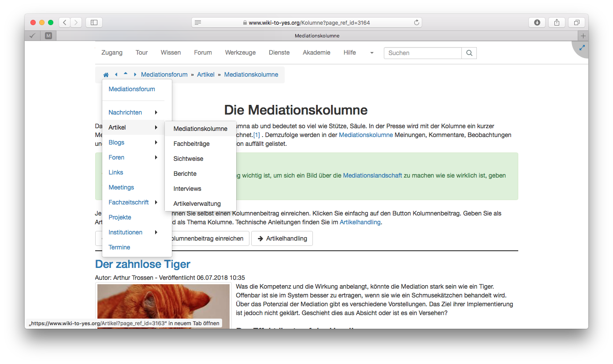Select Artikelverwaltung menu entry
Image resolution: width=613 pixels, height=364 pixels.
click(197, 204)
